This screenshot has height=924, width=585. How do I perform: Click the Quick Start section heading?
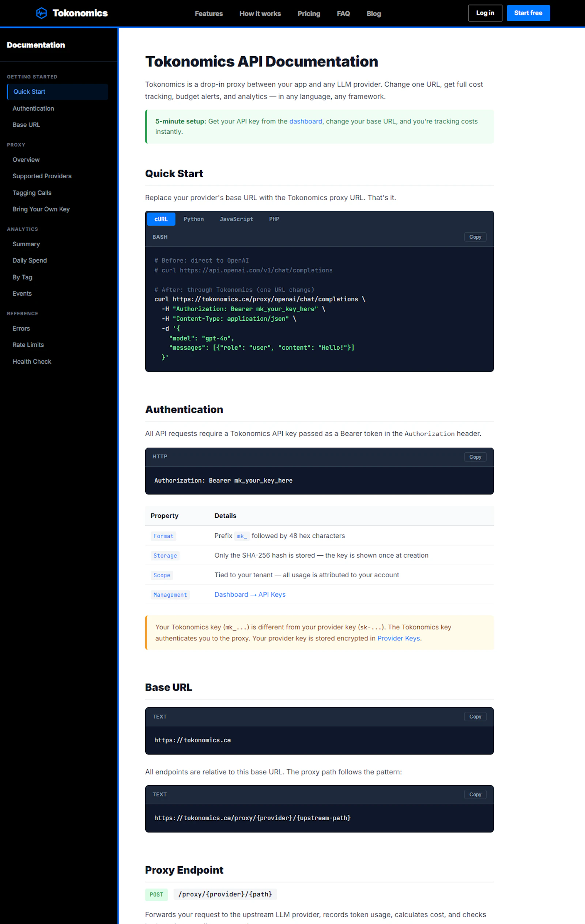click(x=174, y=174)
